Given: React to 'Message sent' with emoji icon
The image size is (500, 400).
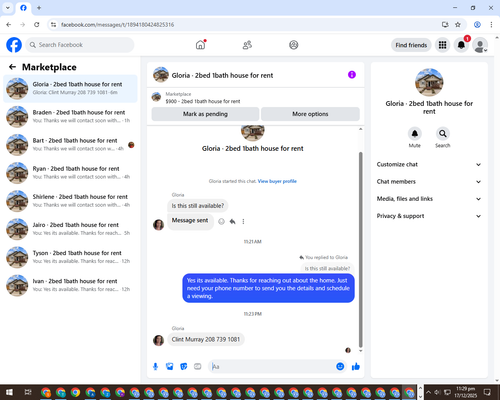Looking at the screenshot, I should click(x=221, y=221).
